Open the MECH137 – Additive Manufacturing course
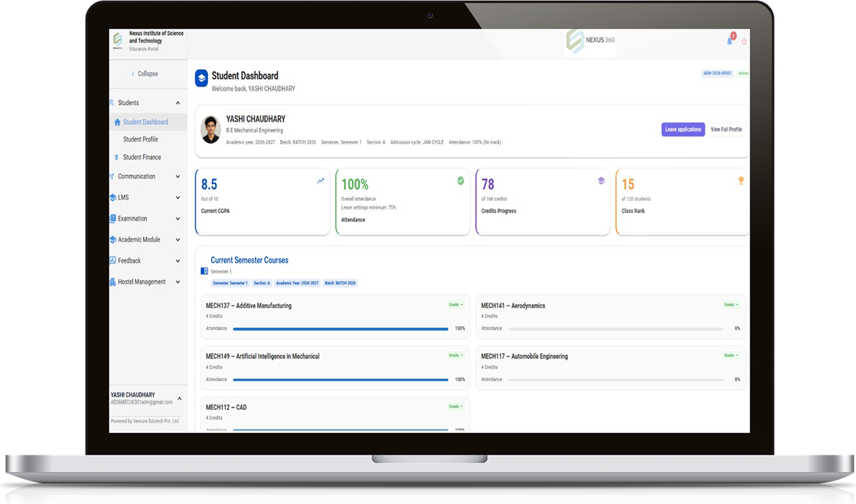 [x=249, y=305]
